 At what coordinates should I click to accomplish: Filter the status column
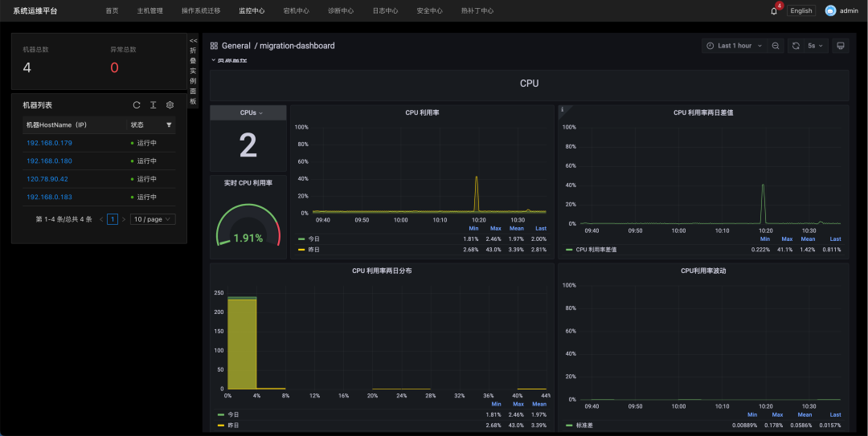point(169,125)
